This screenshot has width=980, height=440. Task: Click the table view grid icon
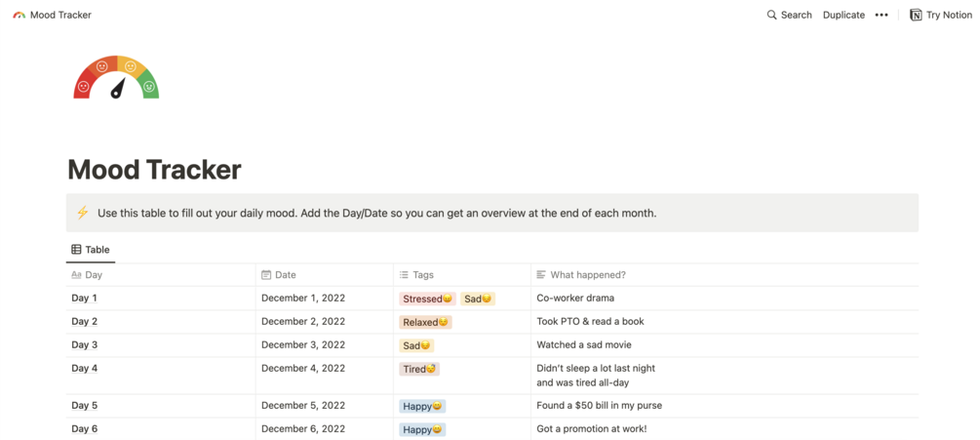point(76,250)
